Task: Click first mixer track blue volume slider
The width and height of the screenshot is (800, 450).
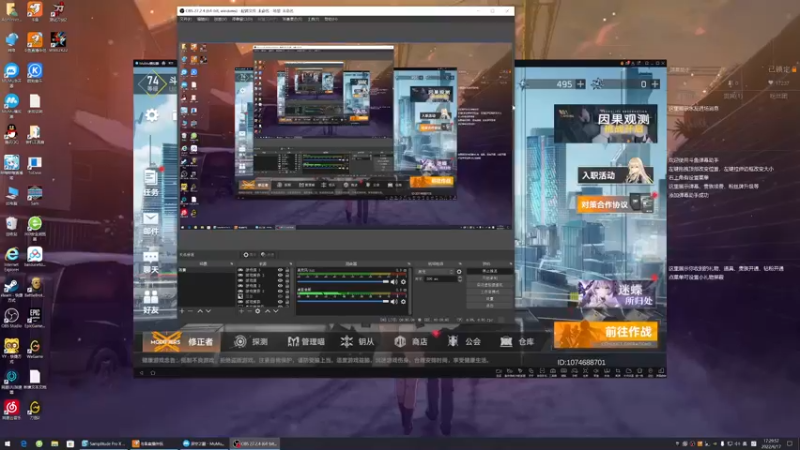Action: (x=343, y=282)
